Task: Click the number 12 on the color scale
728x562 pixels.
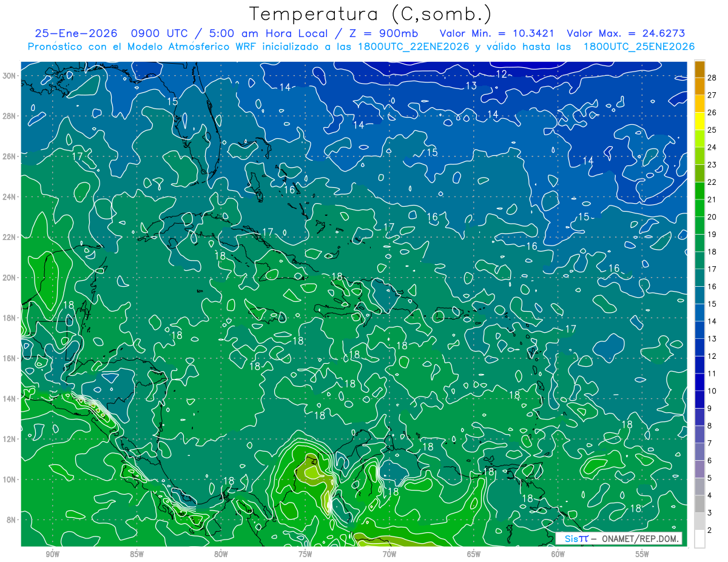Action: [x=711, y=356]
